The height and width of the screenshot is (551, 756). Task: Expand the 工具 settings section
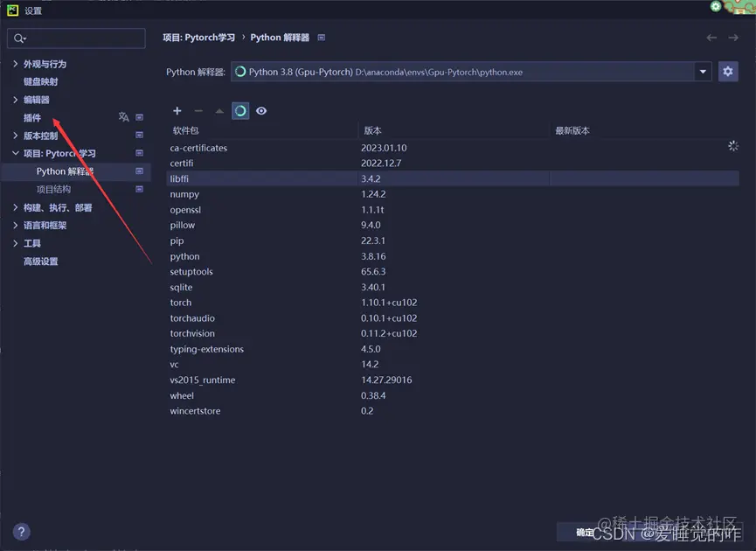(16, 243)
